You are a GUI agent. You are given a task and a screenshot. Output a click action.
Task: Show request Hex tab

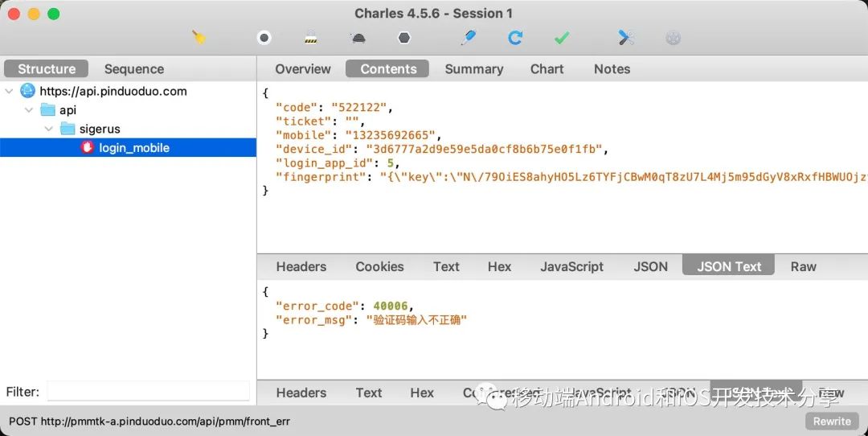pos(499,266)
